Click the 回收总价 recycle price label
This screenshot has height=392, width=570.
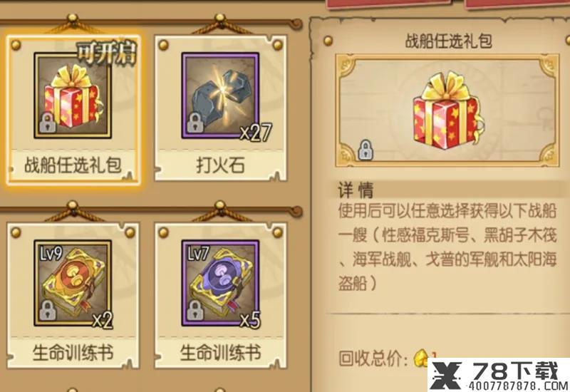pyautogui.click(x=373, y=359)
